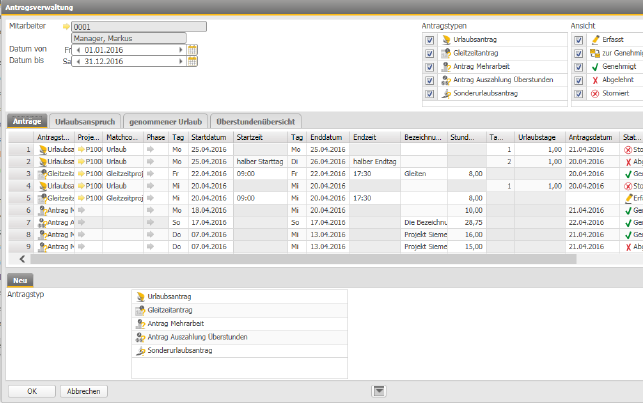The image size is (643, 404).
Task: Step Datum bis forward with right arrow
Action: (179, 61)
